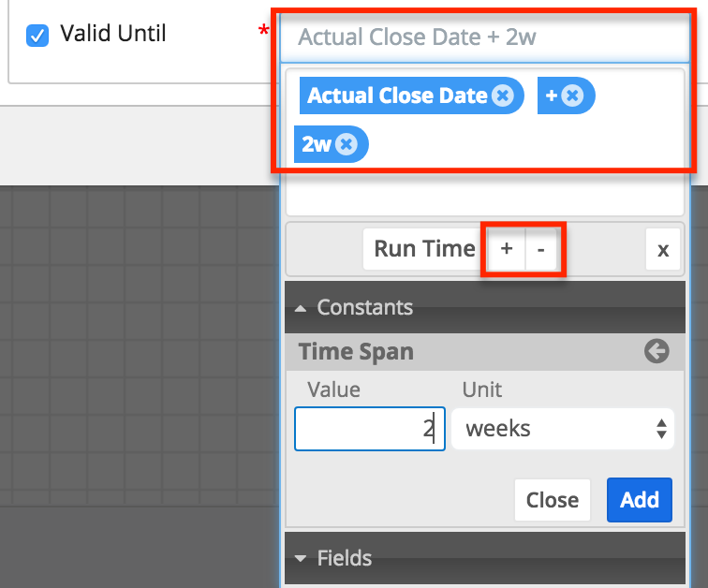
Task: Click the Time Span back arrow
Action: click(x=656, y=352)
